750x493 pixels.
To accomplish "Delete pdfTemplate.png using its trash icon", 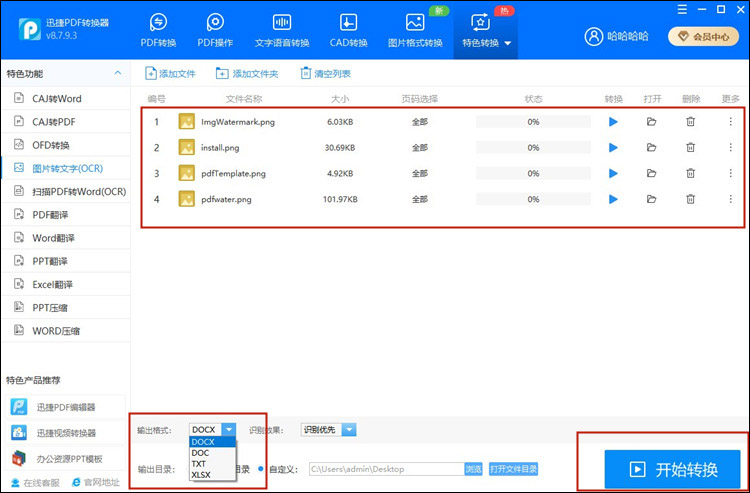I will (x=691, y=174).
